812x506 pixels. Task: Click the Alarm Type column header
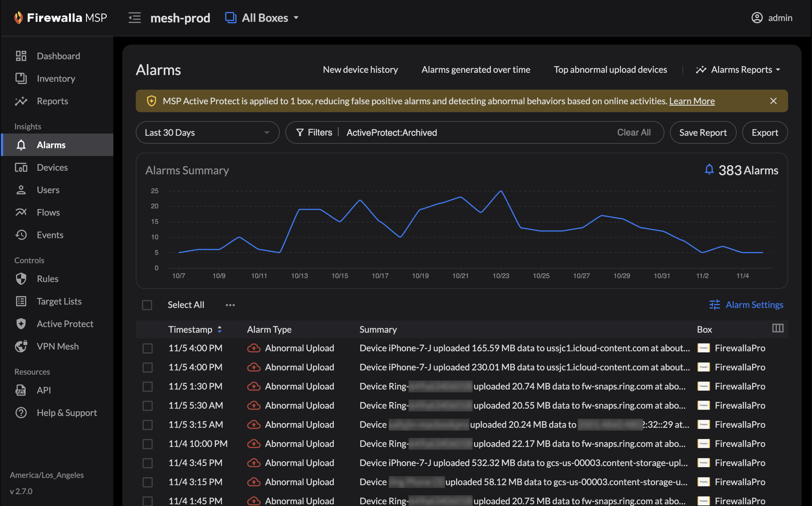click(269, 329)
